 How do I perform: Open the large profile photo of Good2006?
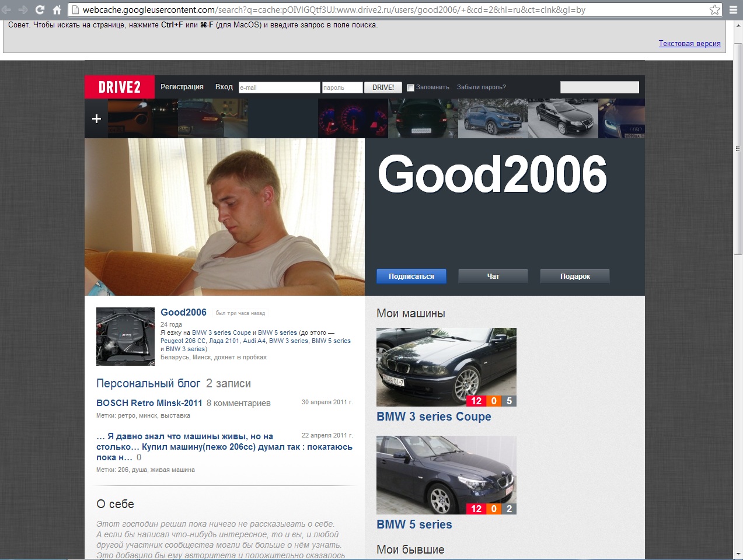pos(225,217)
